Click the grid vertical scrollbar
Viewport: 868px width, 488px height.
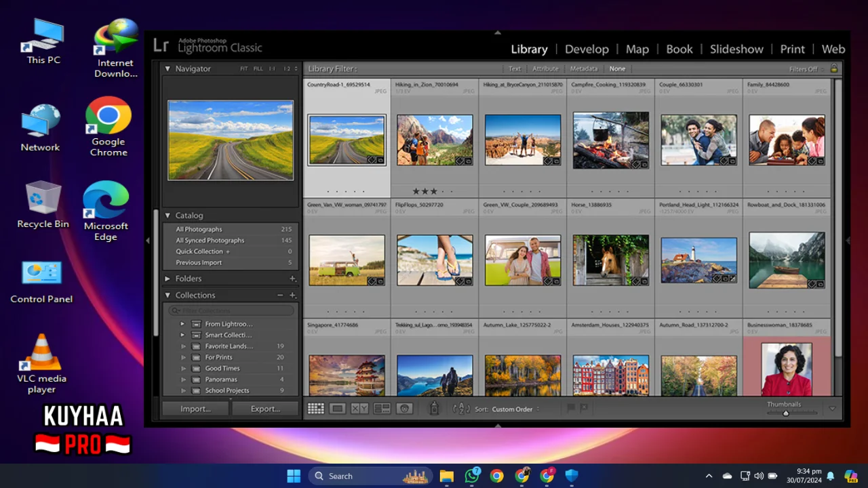click(839, 217)
